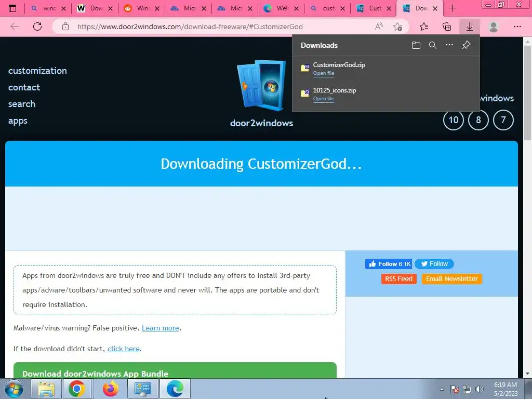This screenshot has width=532, height=399.
Task: Open a new tab with plus button
Action: pyautogui.click(x=453, y=8)
